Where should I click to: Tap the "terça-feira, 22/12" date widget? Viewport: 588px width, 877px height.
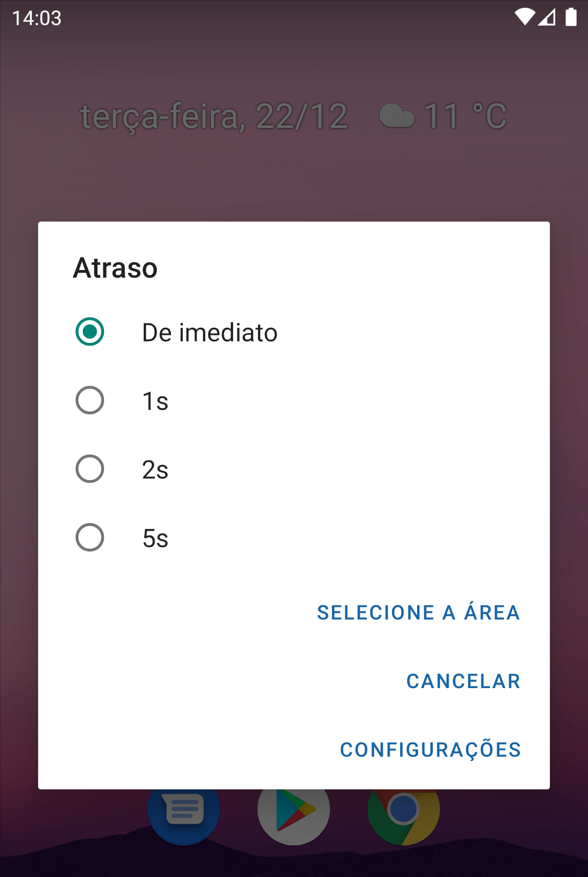(214, 116)
